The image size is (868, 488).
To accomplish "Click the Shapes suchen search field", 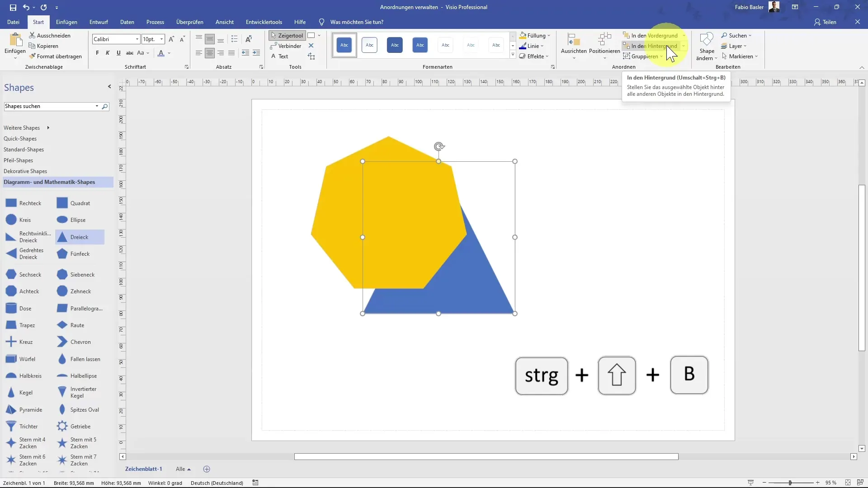I will [x=48, y=106].
